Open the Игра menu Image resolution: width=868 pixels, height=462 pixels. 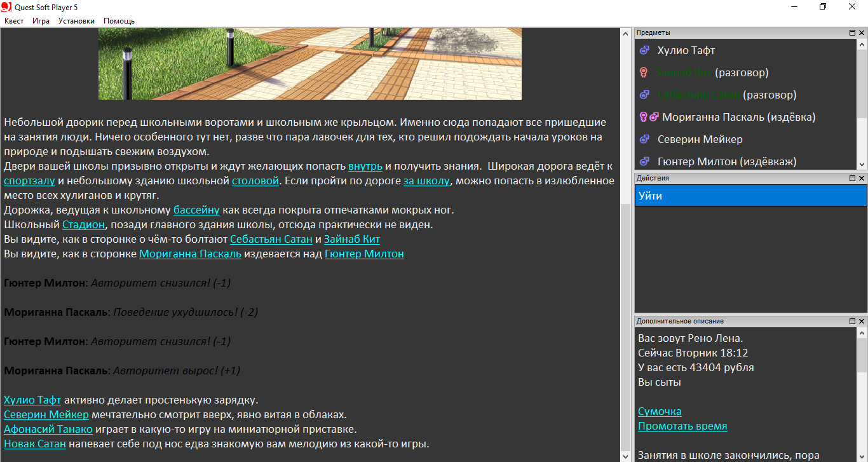tap(41, 21)
